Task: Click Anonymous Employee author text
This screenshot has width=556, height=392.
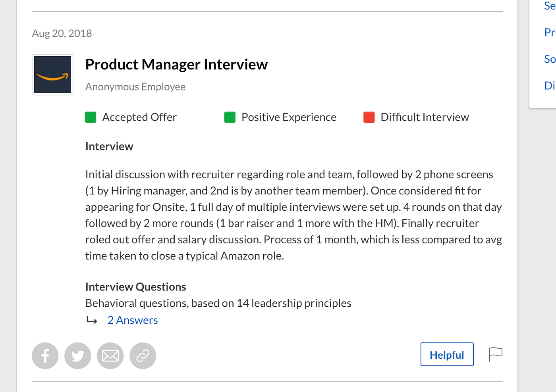Action: tap(135, 87)
